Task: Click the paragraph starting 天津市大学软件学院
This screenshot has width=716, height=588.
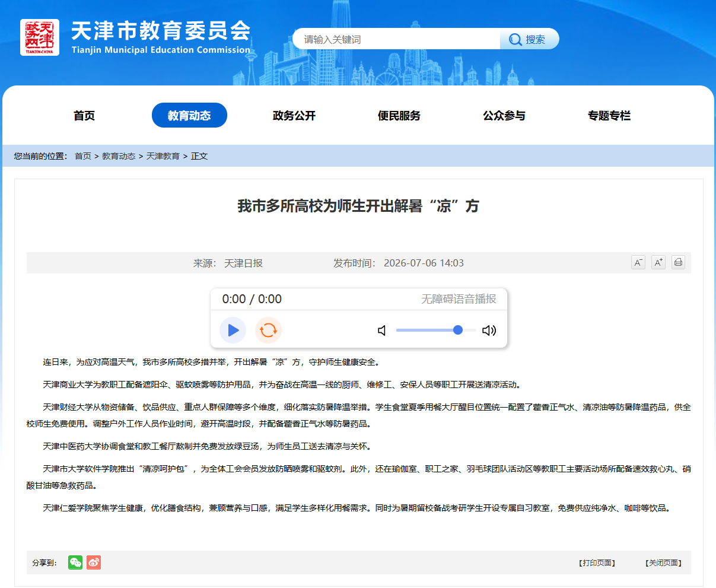Action: [358, 477]
